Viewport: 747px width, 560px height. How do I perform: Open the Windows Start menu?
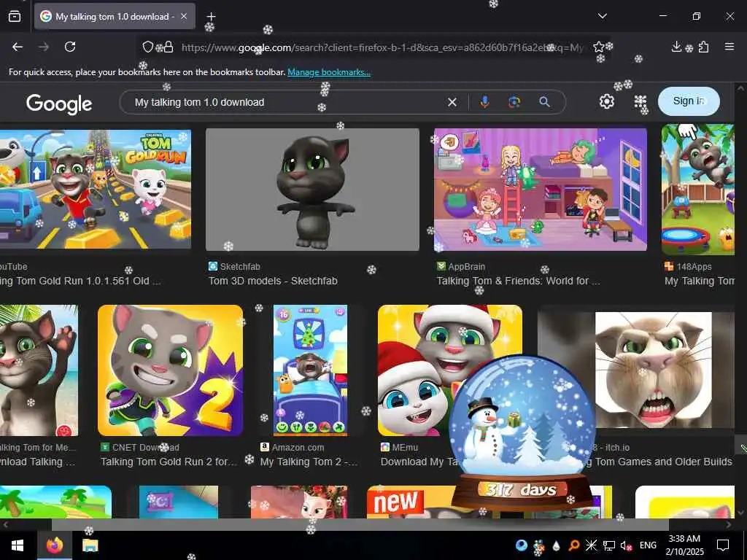pos(18,545)
